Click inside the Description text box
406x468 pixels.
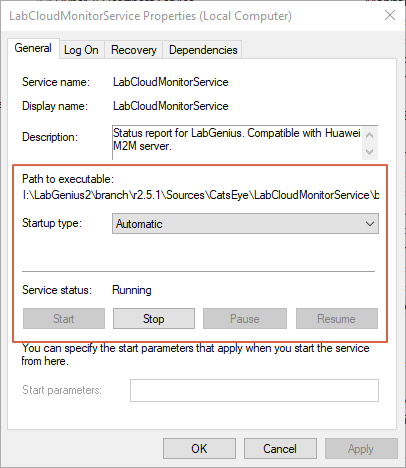(x=237, y=142)
